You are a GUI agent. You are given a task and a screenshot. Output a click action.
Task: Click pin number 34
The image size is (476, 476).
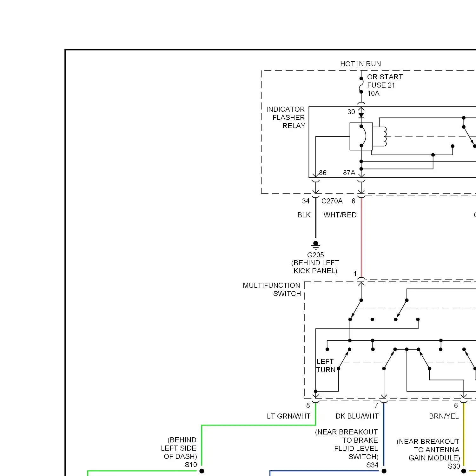coord(306,201)
